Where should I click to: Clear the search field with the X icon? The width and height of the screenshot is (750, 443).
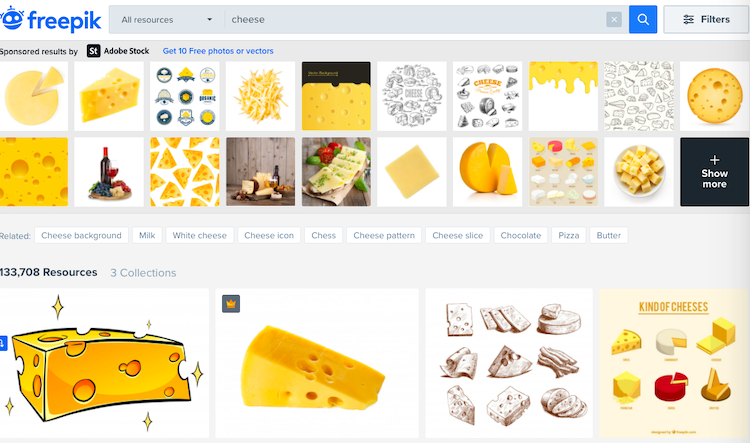pyautogui.click(x=614, y=20)
